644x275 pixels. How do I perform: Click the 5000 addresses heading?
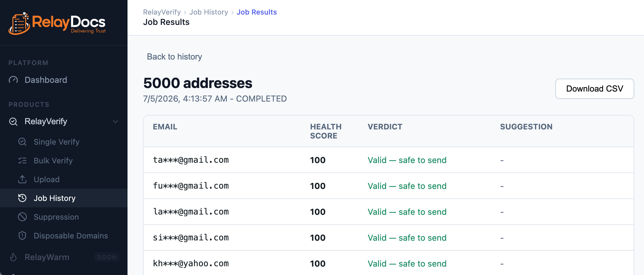point(198,83)
